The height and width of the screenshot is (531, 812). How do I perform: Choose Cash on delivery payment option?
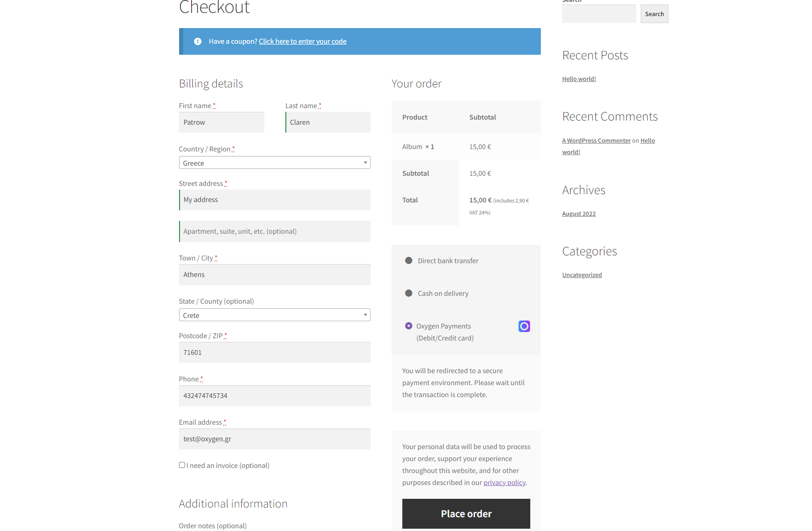pos(409,293)
